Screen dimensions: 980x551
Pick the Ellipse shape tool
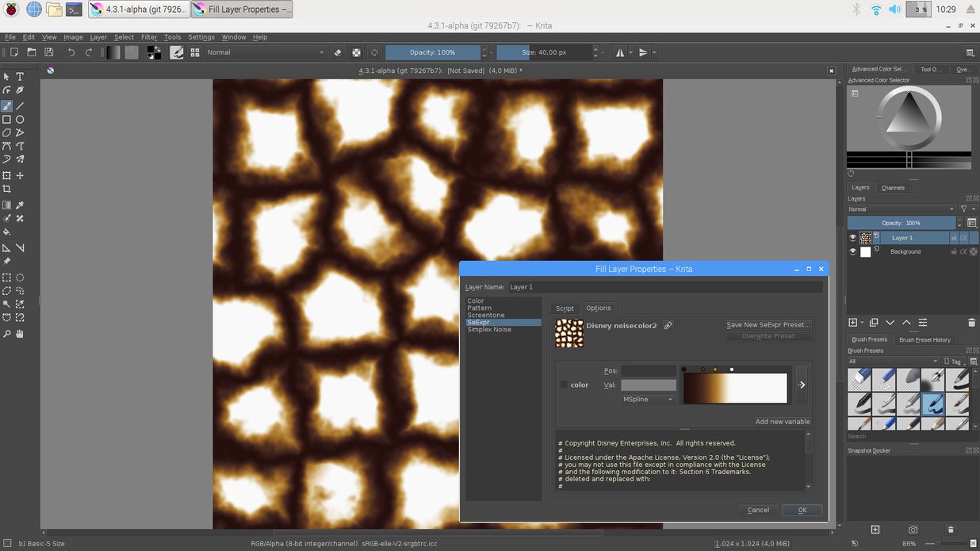20,120
